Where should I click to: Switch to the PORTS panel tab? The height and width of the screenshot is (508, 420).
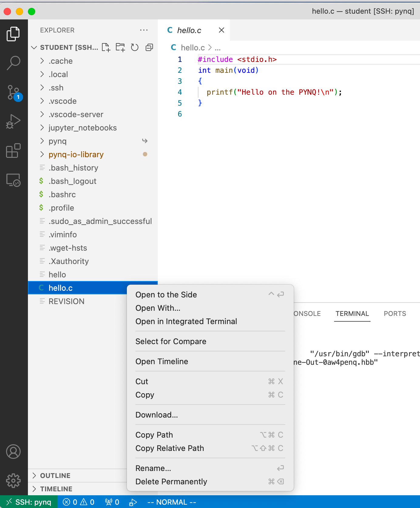395,313
